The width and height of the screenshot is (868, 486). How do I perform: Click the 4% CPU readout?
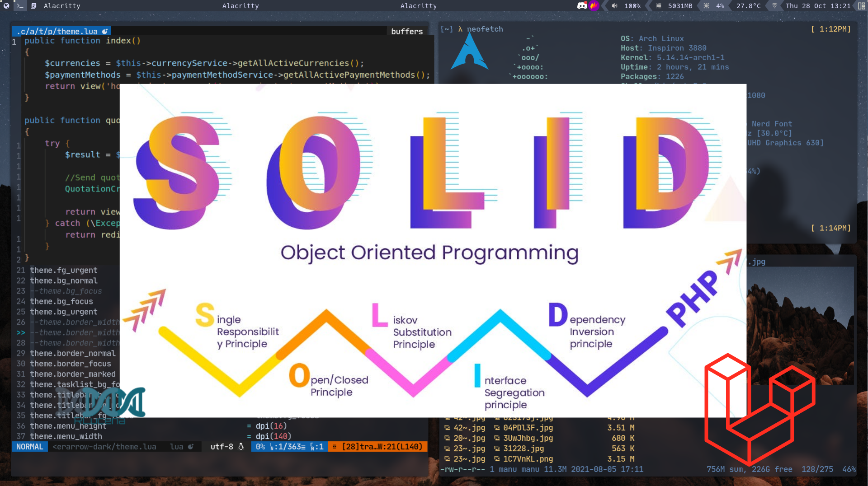point(720,6)
